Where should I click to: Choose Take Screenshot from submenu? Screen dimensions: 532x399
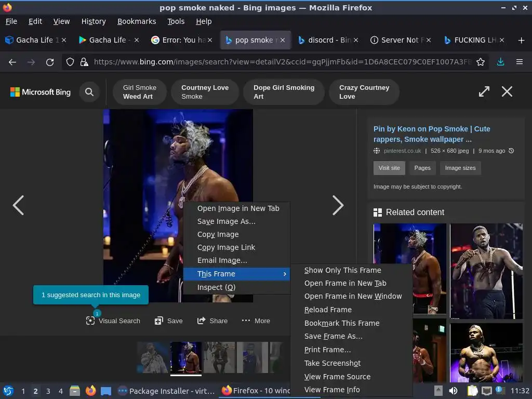[x=352, y=363]
